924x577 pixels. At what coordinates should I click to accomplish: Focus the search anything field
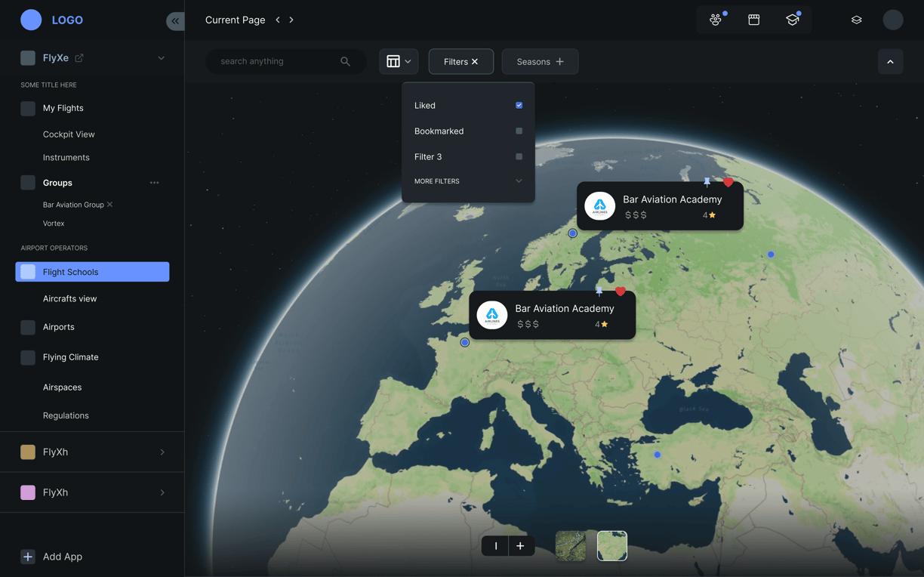coord(285,61)
